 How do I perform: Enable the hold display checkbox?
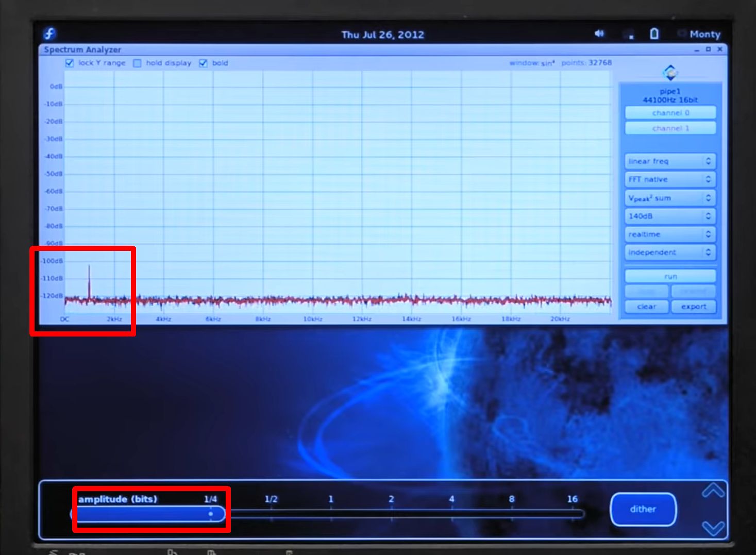(137, 63)
